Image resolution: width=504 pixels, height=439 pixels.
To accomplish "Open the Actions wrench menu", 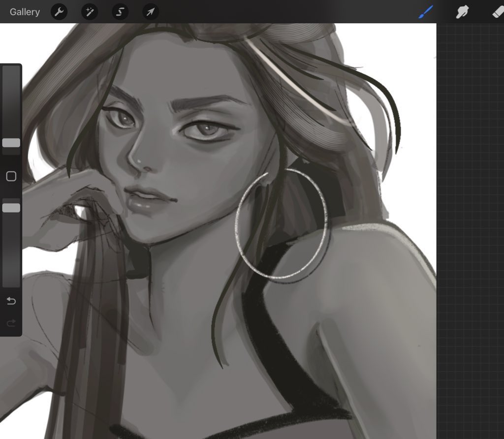I will click(59, 12).
